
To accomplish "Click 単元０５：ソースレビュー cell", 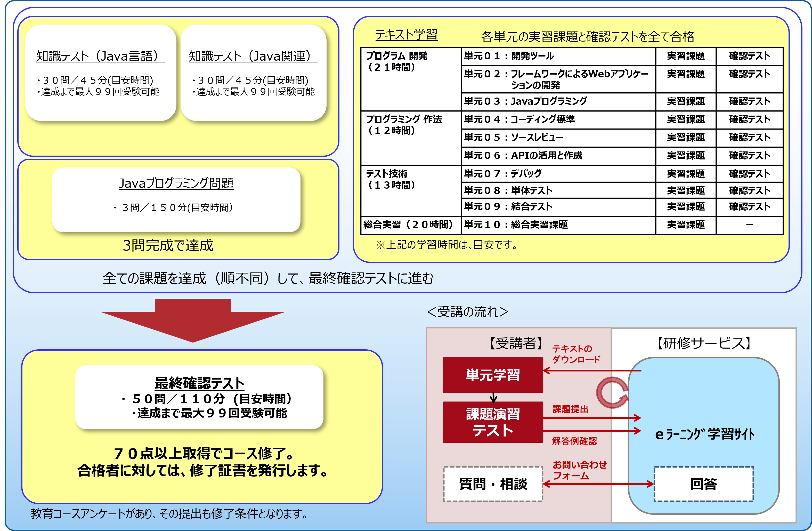I will pos(558,138).
